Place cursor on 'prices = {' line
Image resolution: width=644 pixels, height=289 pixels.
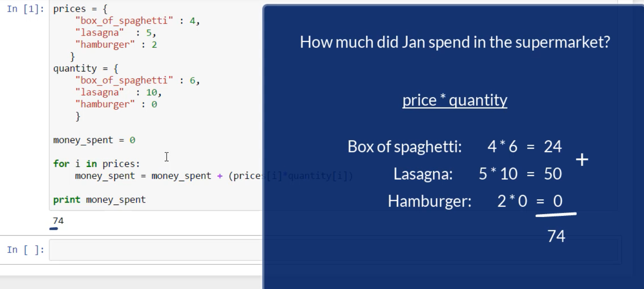pos(80,9)
